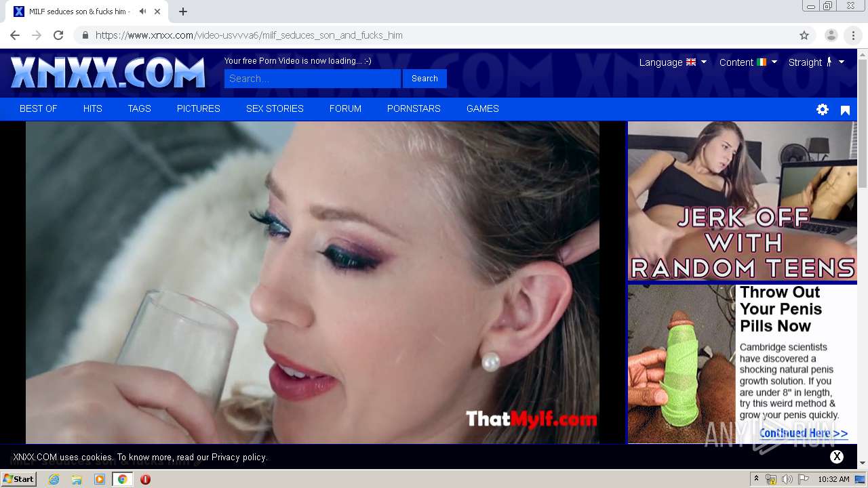This screenshot has height=488, width=868.
Task: Click the main video player area
Action: pos(313,283)
